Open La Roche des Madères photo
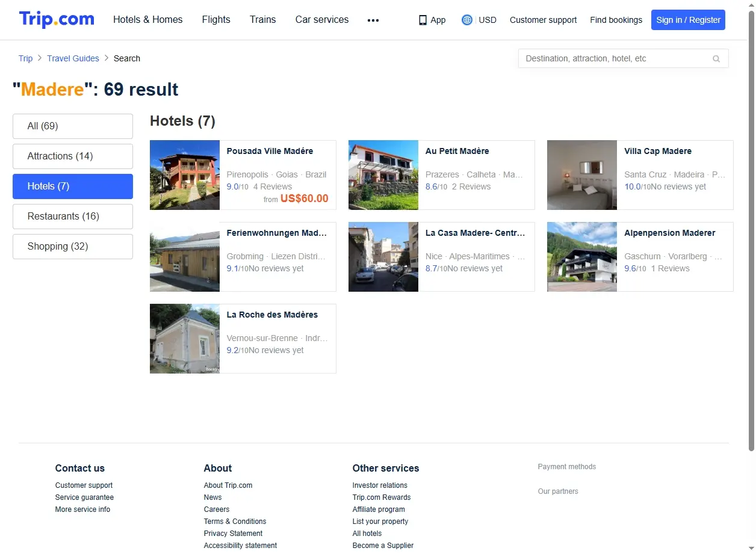Screen dimensions: 756x554 (185, 339)
